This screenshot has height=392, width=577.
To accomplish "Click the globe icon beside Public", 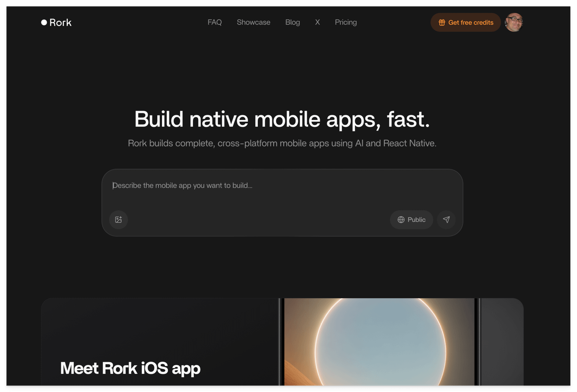I will [401, 220].
